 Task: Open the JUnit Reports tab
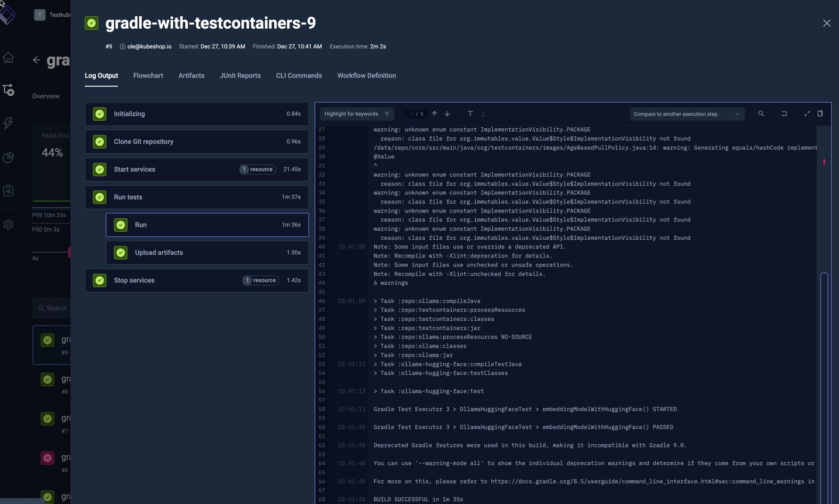240,76
